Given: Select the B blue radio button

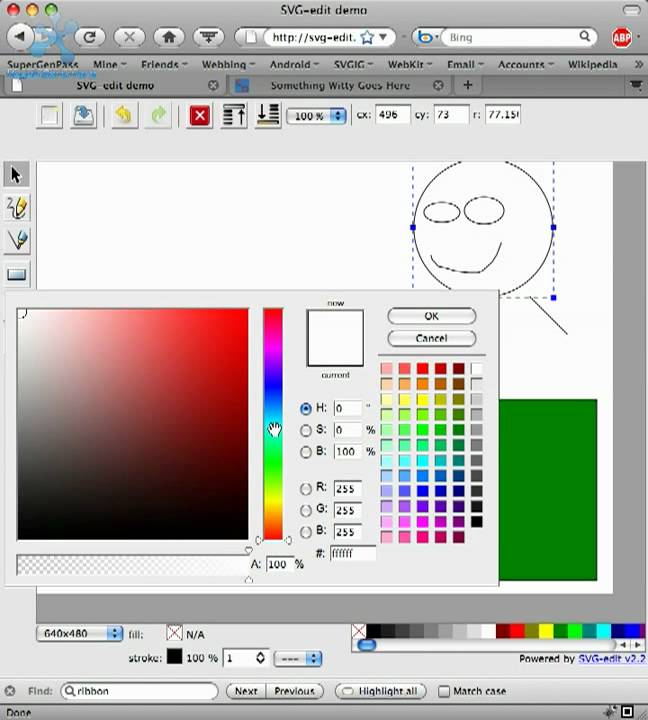Looking at the screenshot, I should 305,532.
